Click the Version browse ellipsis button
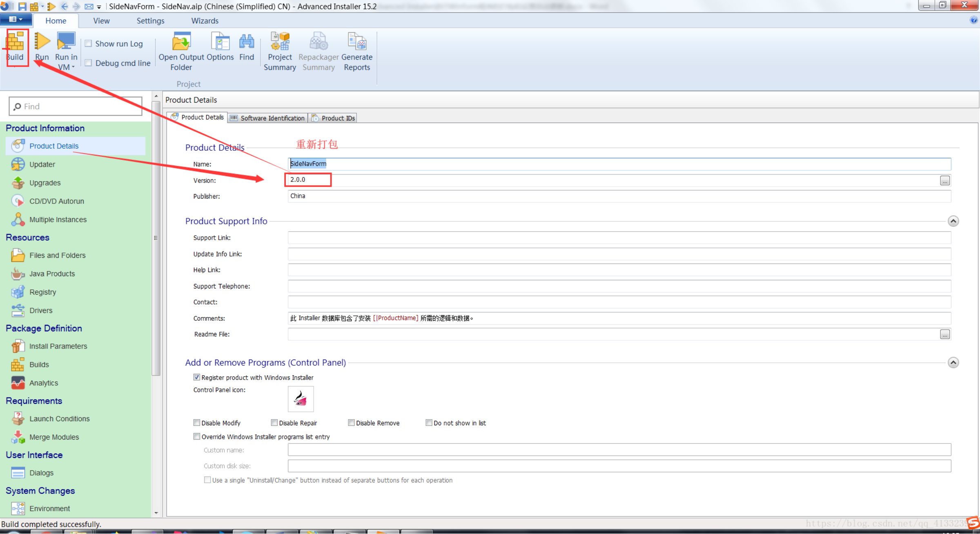The image size is (980, 534). (944, 180)
